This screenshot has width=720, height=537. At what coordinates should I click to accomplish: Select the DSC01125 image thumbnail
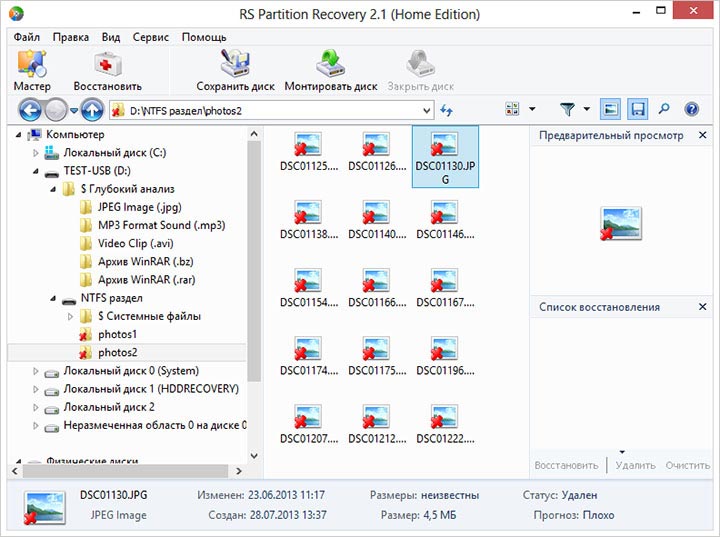pyautogui.click(x=308, y=152)
